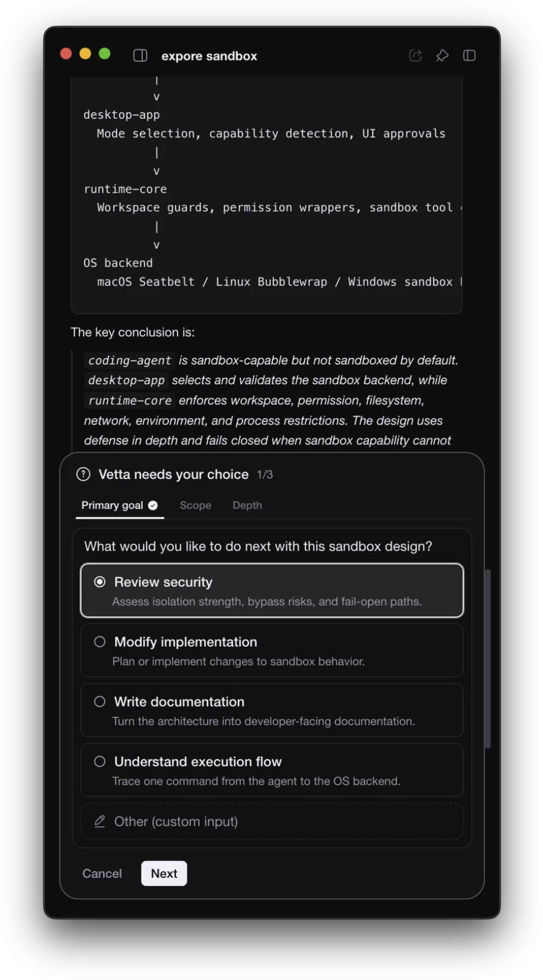The width and height of the screenshot is (543, 980).
Task: Click the Next button
Action: coord(164,873)
